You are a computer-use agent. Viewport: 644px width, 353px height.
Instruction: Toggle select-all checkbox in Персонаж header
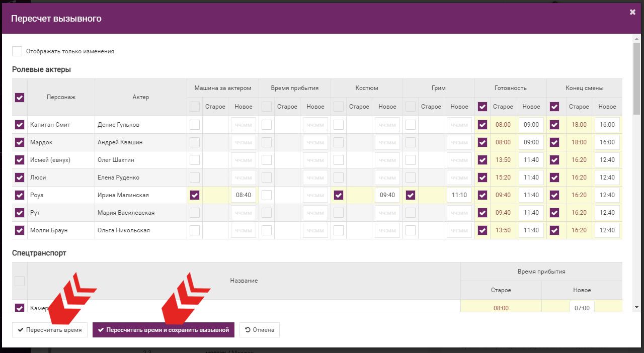pos(20,98)
